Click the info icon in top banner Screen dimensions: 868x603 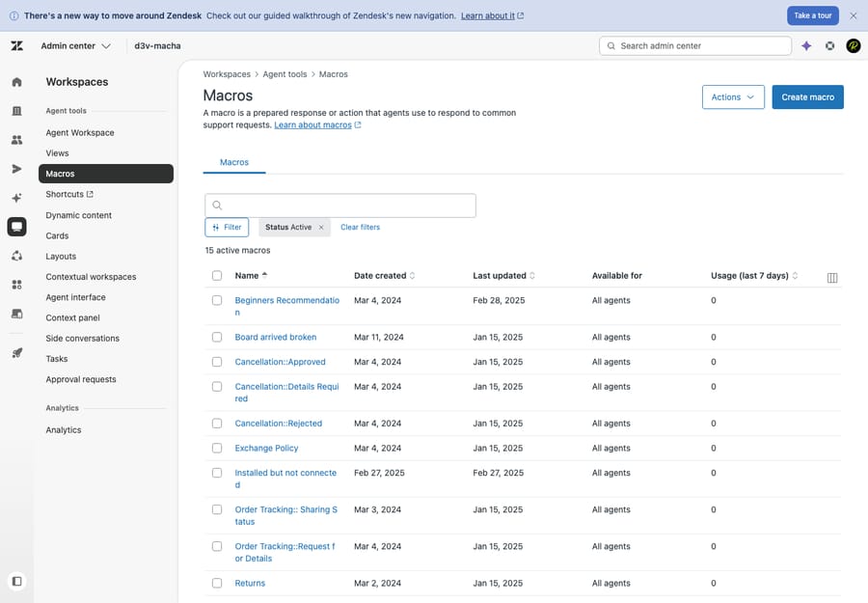coord(14,16)
